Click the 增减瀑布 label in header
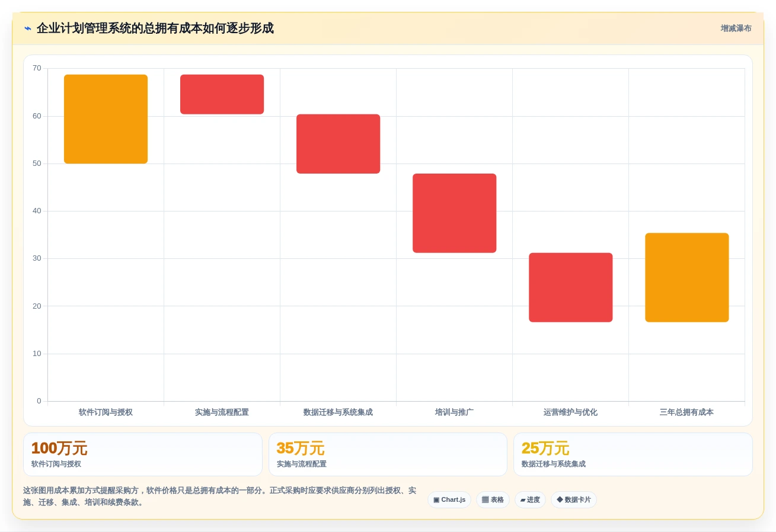This screenshot has height=532, width=776. point(736,28)
